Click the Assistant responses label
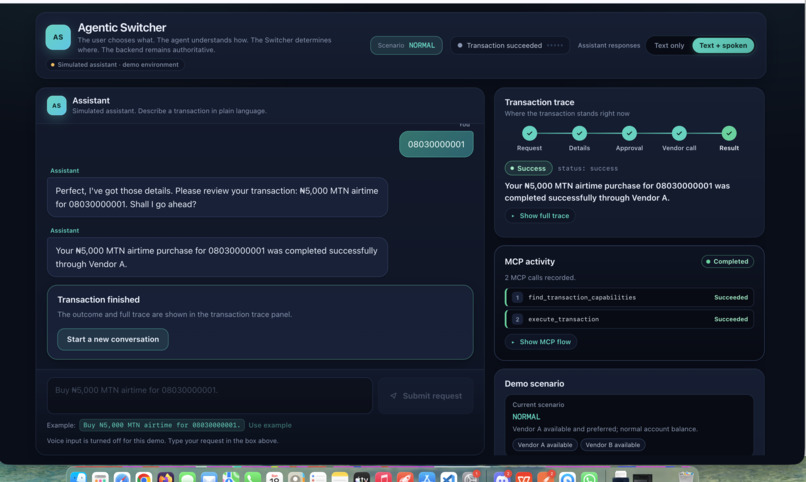The image size is (806, 482). pos(609,46)
